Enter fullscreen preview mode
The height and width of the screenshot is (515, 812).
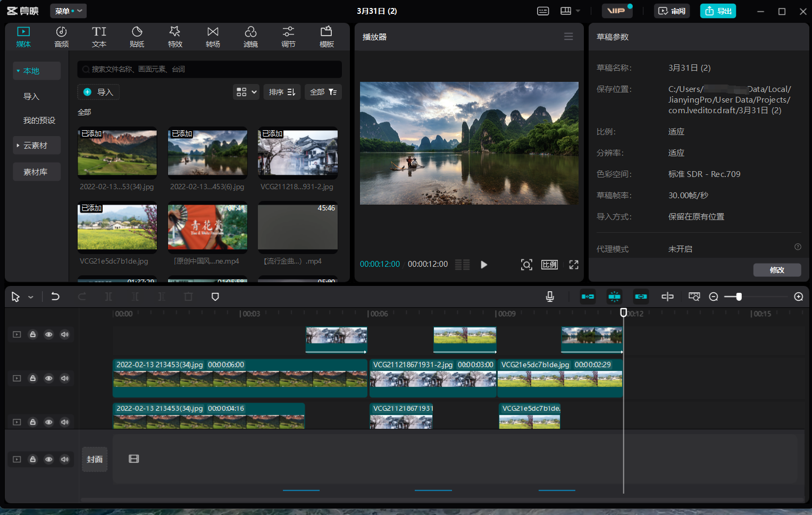(574, 265)
